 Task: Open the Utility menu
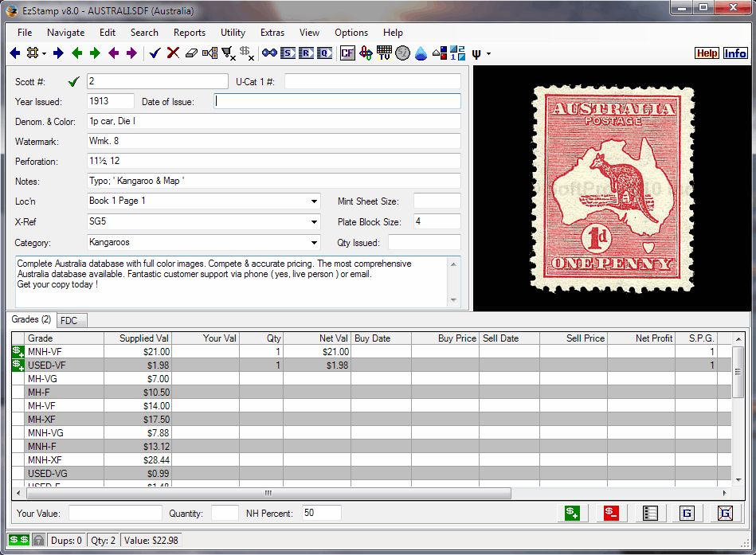click(x=233, y=33)
